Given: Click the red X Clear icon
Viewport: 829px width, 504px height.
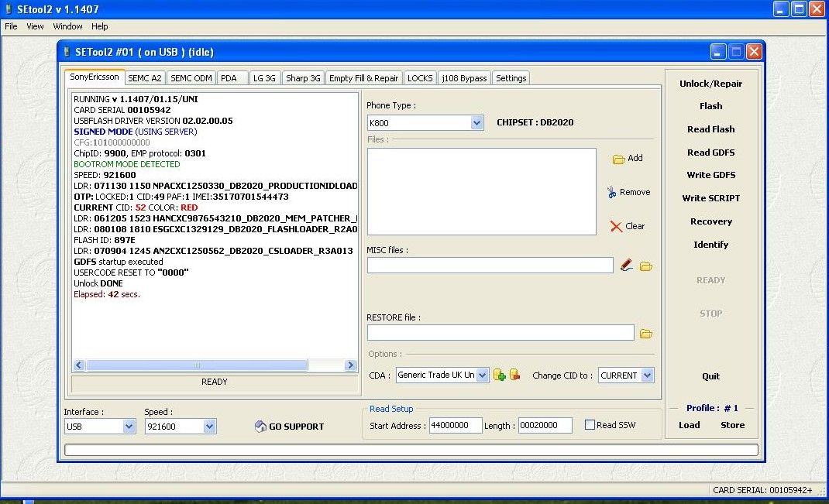Looking at the screenshot, I should click(x=616, y=227).
